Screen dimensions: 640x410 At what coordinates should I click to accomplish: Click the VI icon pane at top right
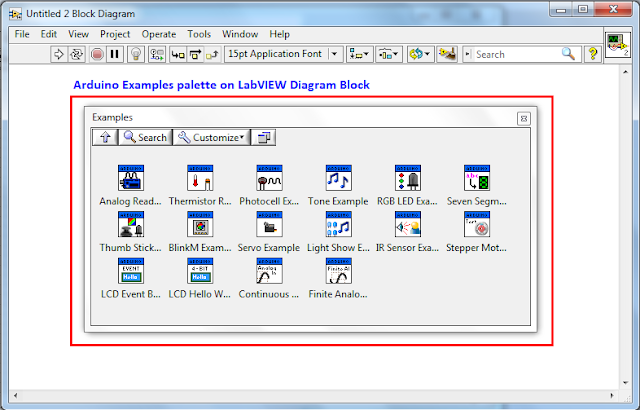[x=618, y=45]
